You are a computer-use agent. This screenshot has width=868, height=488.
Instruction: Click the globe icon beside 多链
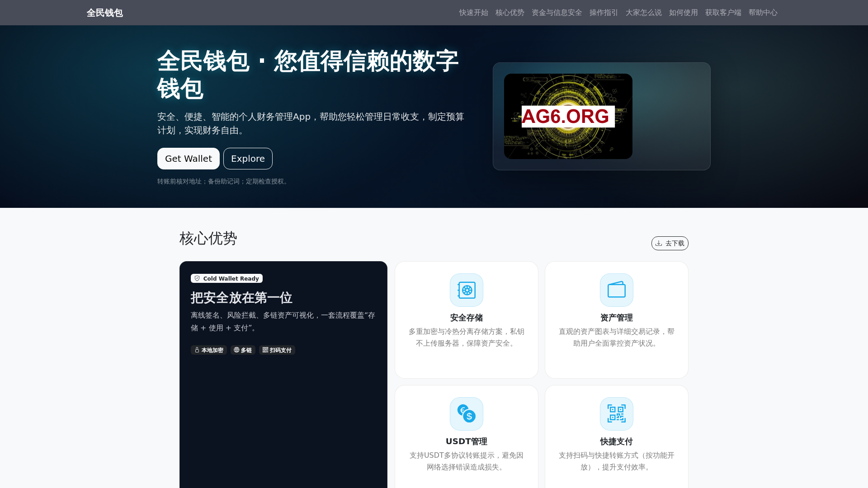point(236,350)
